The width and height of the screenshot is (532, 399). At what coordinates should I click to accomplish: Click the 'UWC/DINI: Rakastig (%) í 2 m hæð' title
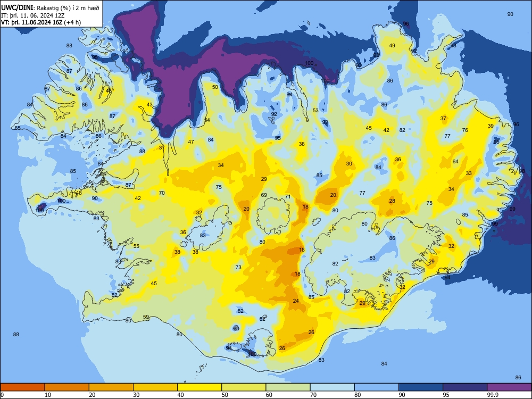coord(50,8)
